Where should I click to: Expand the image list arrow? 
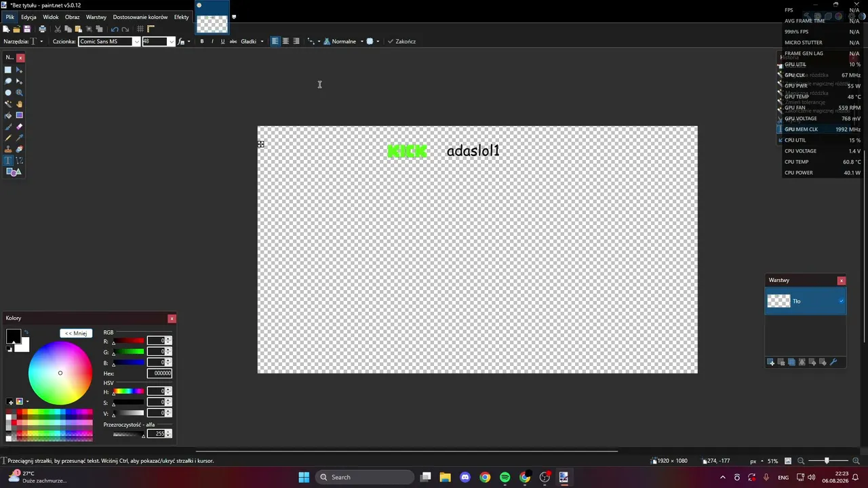click(234, 17)
